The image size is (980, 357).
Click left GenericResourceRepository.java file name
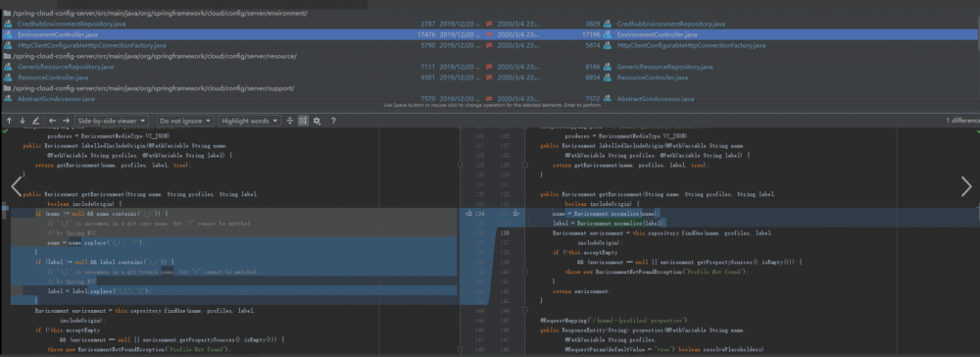point(66,67)
